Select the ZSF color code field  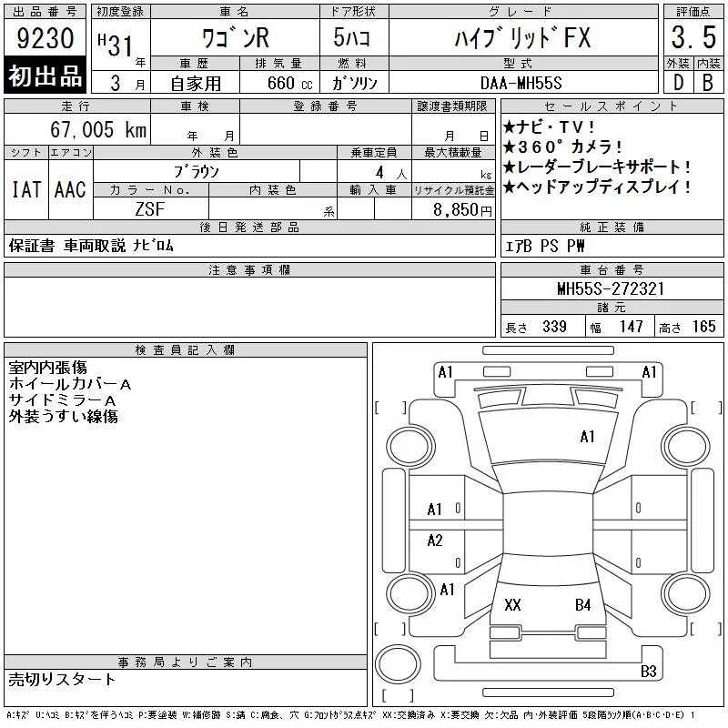(x=150, y=208)
